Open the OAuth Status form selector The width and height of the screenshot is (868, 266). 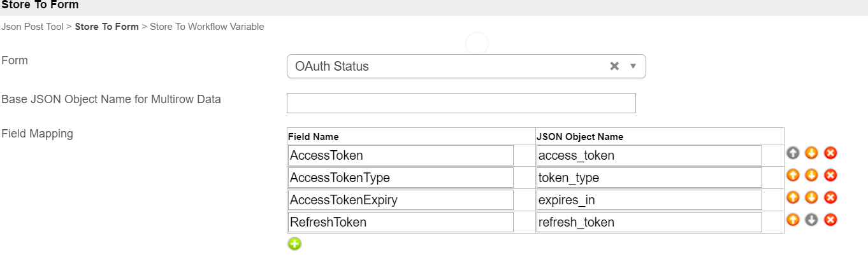446,66
